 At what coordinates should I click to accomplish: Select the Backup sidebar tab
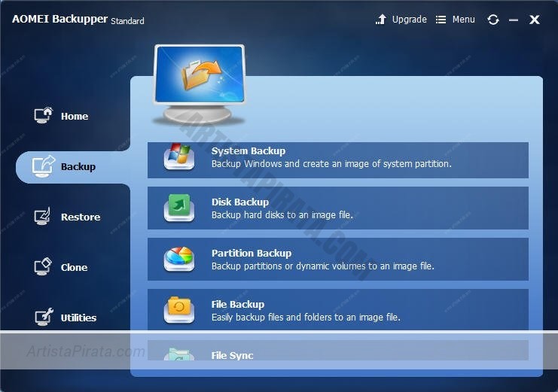click(x=73, y=167)
